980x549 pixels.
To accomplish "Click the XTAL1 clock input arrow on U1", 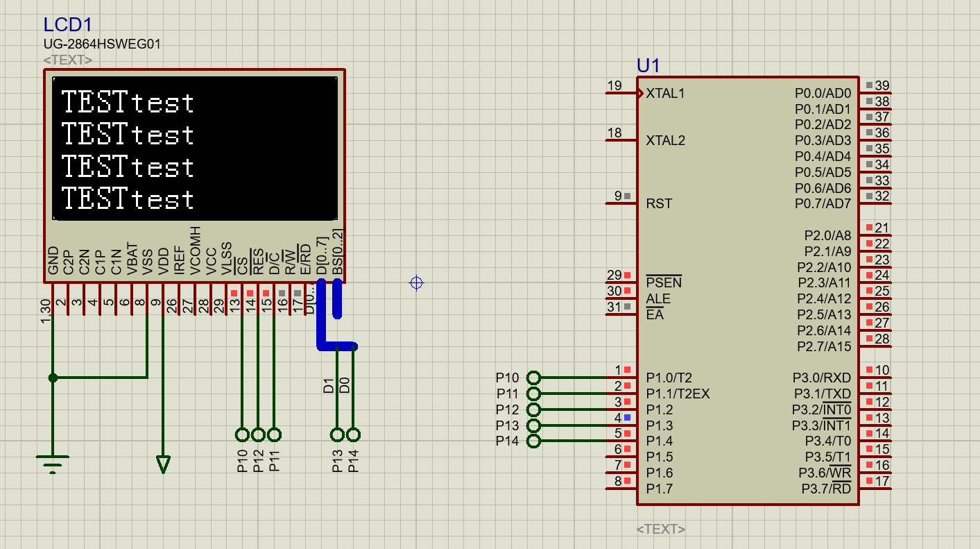I will [x=642, y=92].
